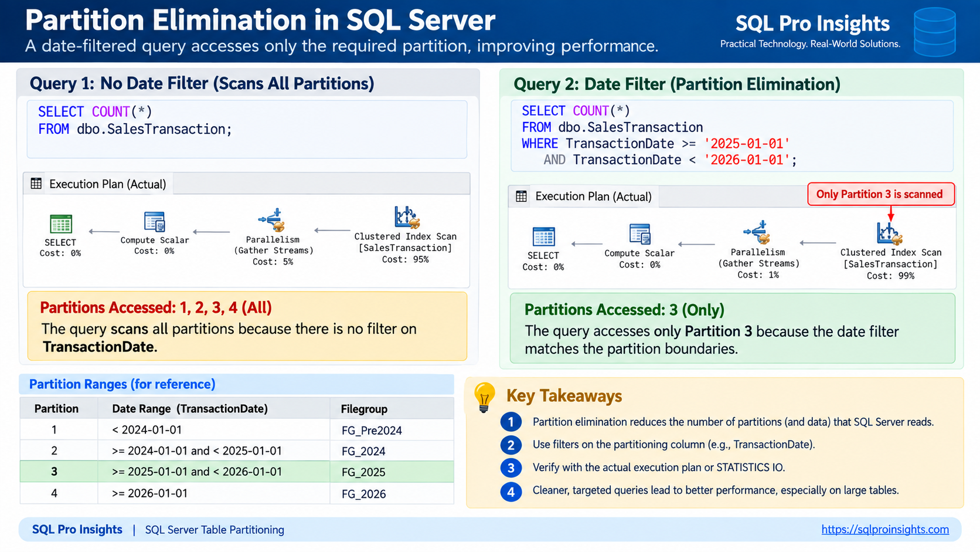
Task: Click the '< 2024-01-01' date range cell
Action: 214,430
